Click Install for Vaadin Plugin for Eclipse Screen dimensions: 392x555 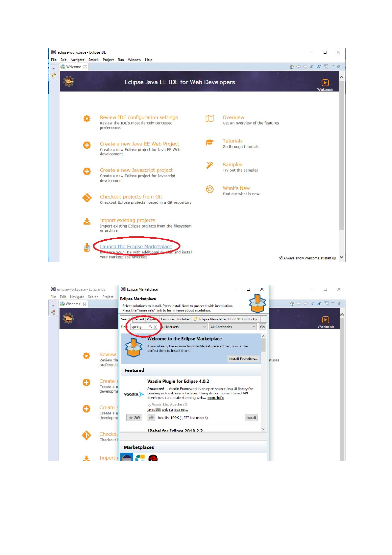click(251, 418)
